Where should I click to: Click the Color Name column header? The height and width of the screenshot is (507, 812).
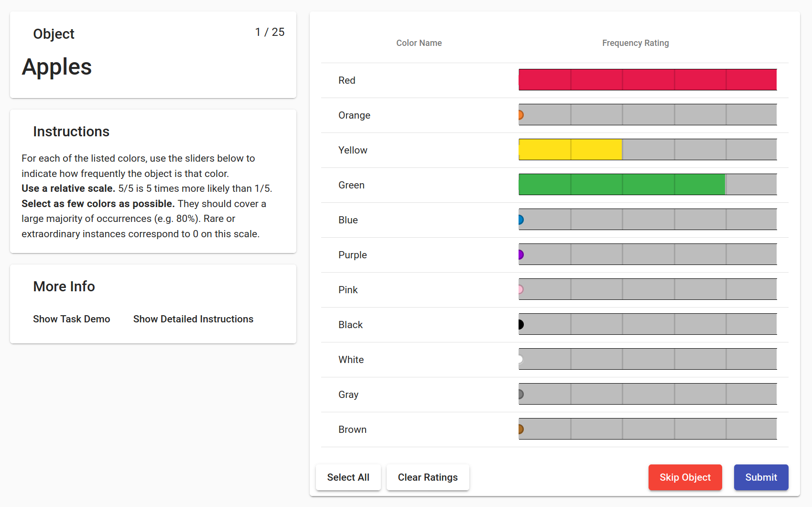419,43
